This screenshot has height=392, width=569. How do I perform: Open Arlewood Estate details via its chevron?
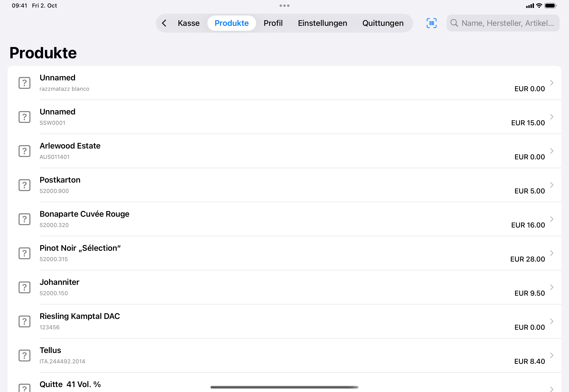(552, 151)
